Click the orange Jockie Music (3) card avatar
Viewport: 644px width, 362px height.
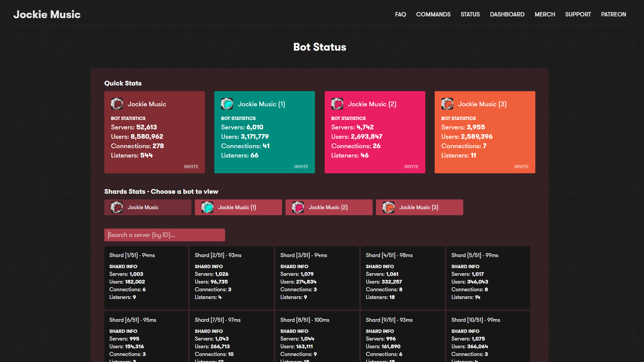tap(447, 104)
